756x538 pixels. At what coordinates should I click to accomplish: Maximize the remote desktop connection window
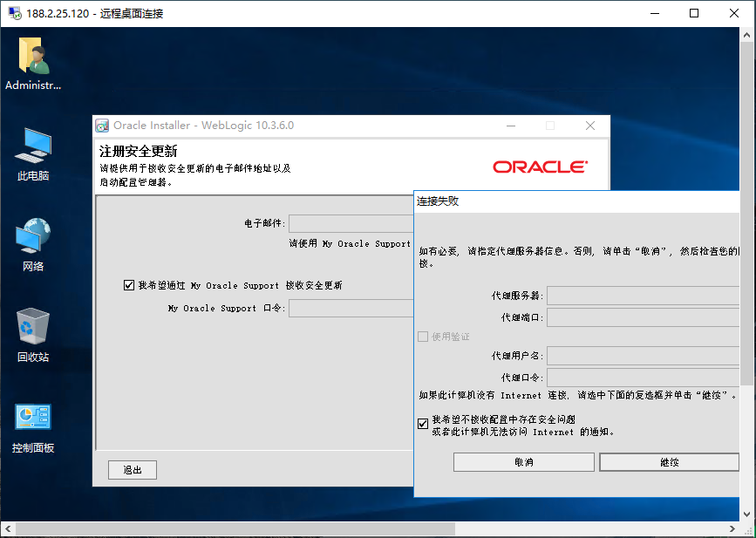[x=694, y=13]
